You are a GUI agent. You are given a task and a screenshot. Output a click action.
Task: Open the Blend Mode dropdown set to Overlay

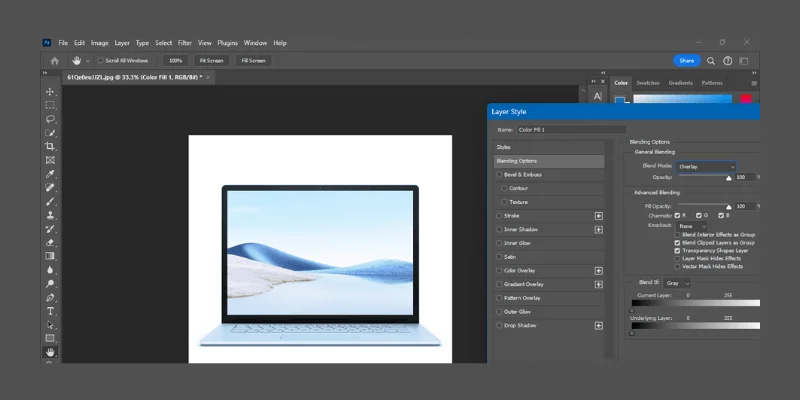tap(706, 166)
